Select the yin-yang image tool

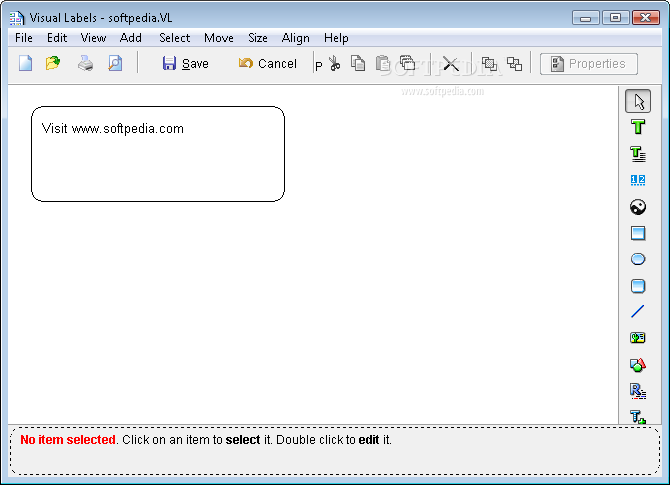[x=638, y=207]
